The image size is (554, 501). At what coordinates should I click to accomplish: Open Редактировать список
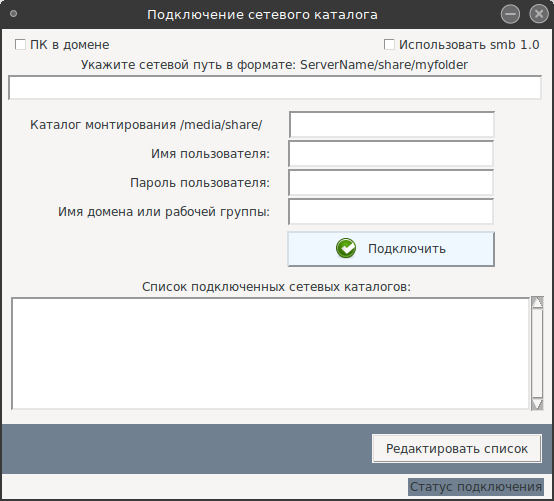pos(456,449)
